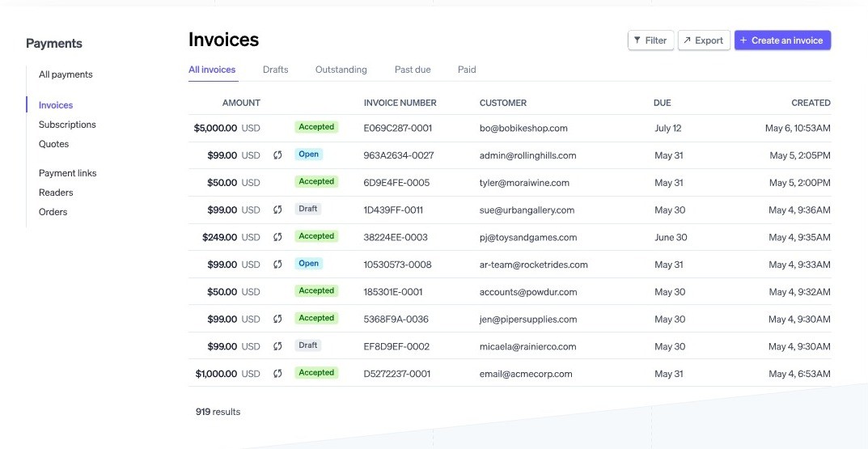Click the DUE column header
This screenshot has width=868, height=449.
click(x=662, y=103)
